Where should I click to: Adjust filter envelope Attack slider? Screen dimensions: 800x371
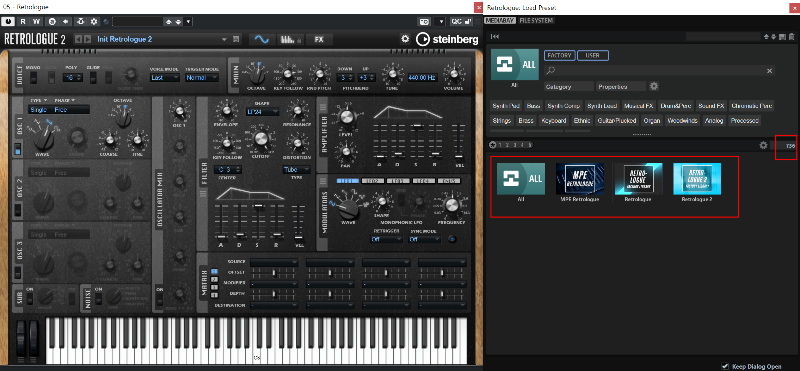(221, 237)
